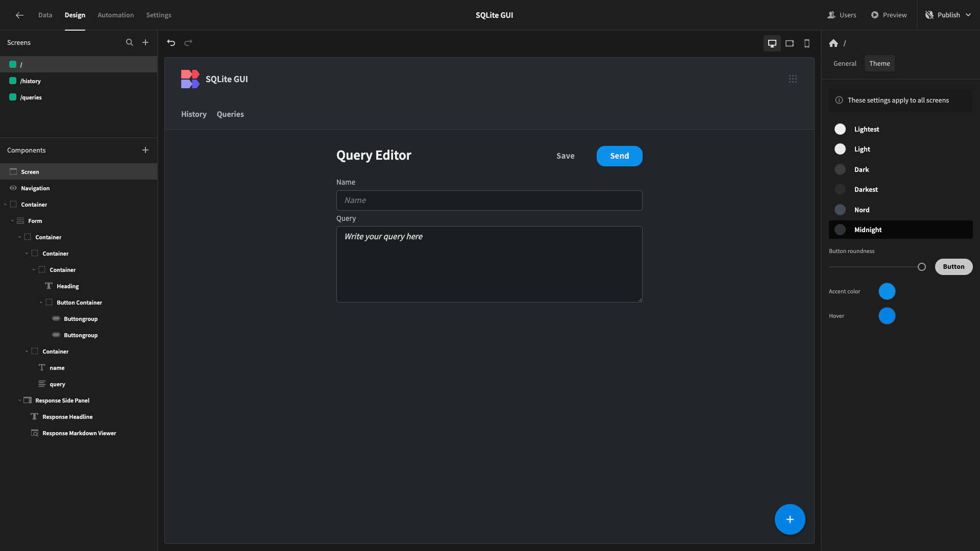Click the Button roundness slider handle
Screen dimensions: 980x551
click(922, 267)
